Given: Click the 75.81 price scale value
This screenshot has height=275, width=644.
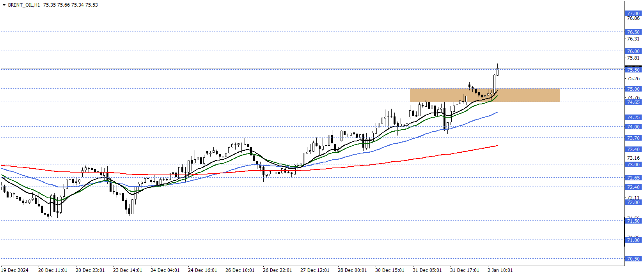Looking at the screenshot, I should [x=633, y=58].
